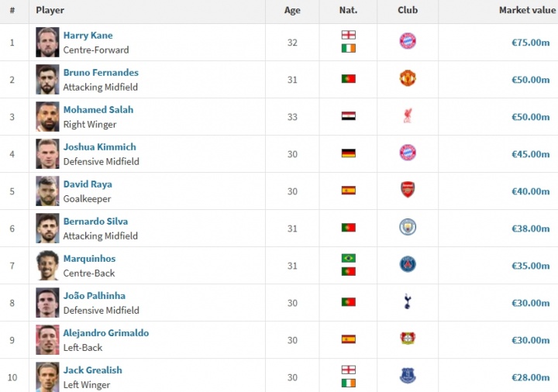Click the Bayer Leverkusen club crest
This screenshot has height=392, width=558.
coord(408,339)
